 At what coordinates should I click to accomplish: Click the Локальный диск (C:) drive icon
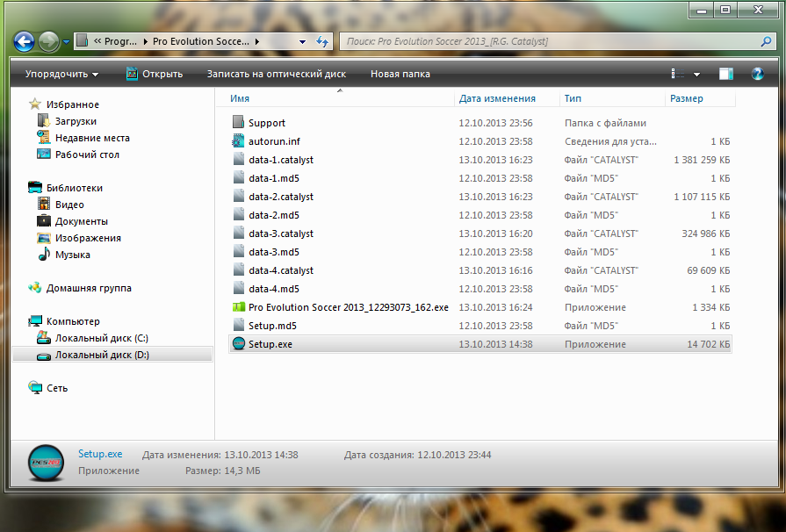coord(44,338)
